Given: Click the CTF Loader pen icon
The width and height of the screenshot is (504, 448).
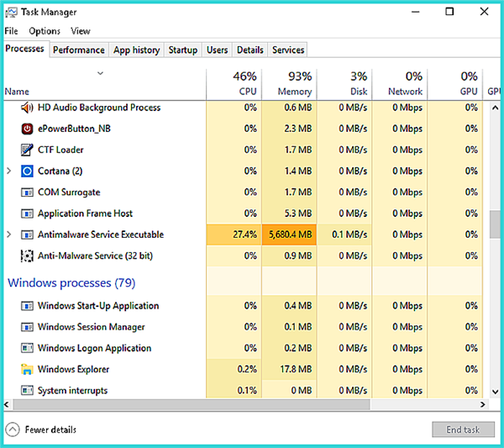Looking at the screenshot, I should click(27, 150).
